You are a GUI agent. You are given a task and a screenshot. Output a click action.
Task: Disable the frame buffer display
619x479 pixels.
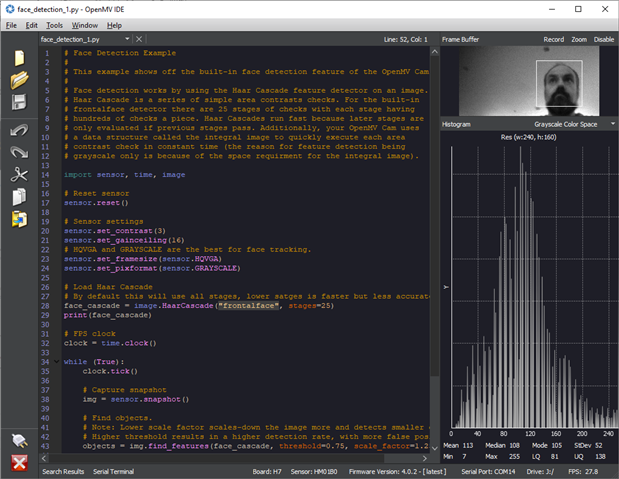point(604,39)
